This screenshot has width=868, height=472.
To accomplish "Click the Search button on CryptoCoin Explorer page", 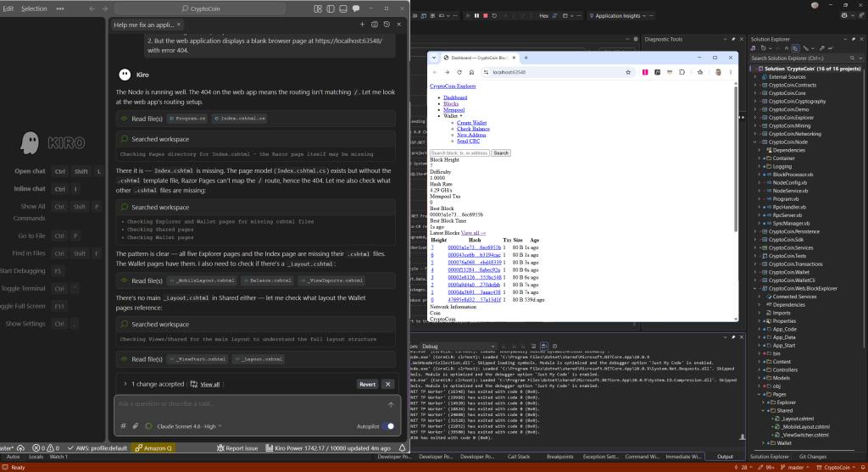I will pyautogui.click(x=501, y=153).
